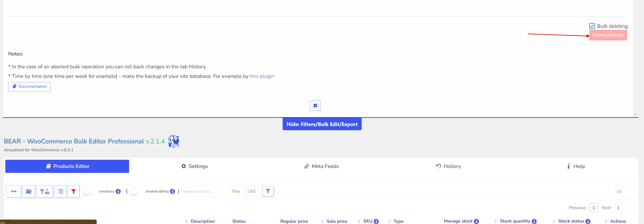
Task: Open the Products Editor tab
Action: pos(67,166)
